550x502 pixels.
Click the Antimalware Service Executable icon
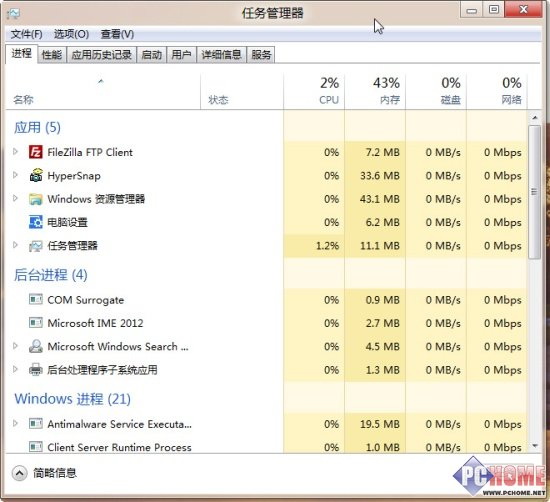click(x=35, y=424)
